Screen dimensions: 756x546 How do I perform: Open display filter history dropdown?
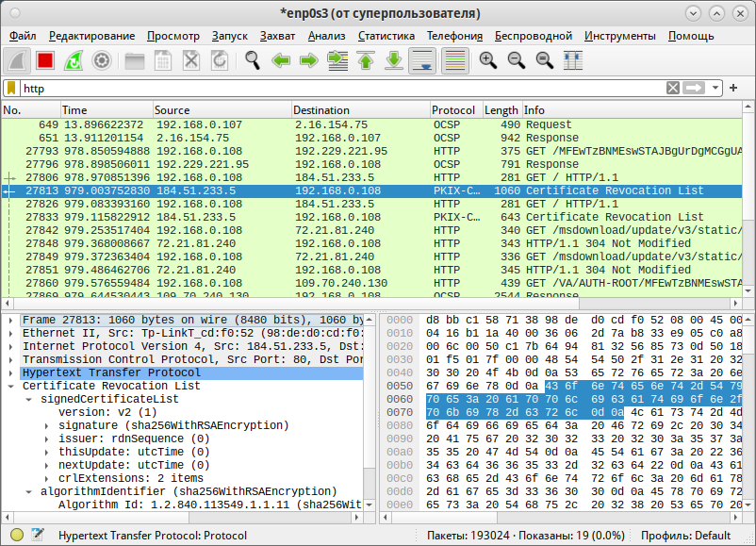(x=715, y=88)
